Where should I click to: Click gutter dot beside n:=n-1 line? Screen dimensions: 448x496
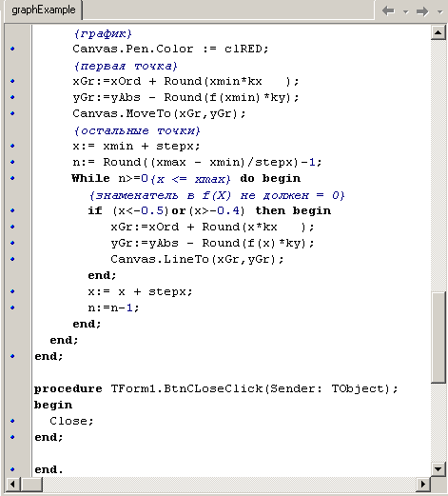tap(12, 308)
